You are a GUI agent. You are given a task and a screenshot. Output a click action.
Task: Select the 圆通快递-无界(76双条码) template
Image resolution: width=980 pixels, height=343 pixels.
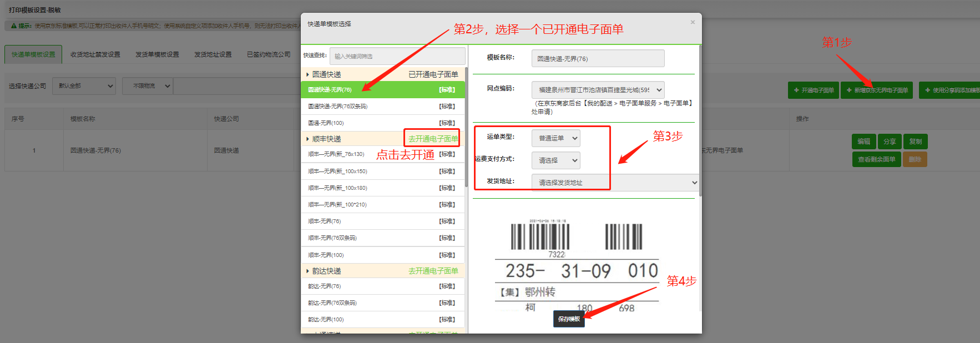coord(337,106)
